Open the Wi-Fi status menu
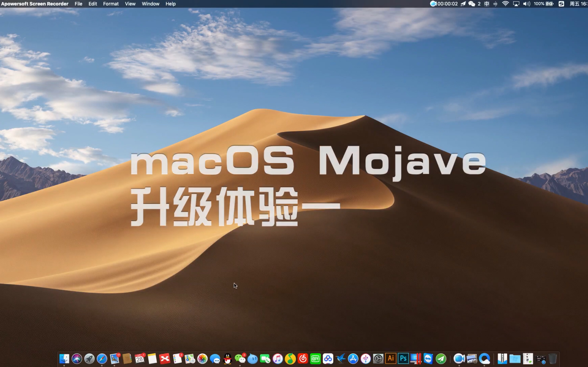588x367 pixels. (x=505, y=4)
